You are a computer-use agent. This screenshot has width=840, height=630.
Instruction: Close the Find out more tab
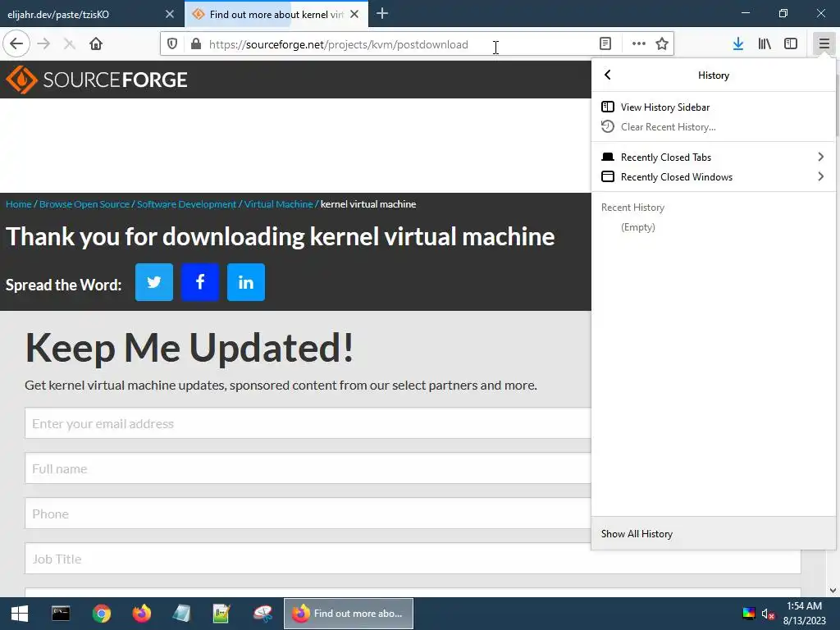pyautogui.click(x=354, y=14)
